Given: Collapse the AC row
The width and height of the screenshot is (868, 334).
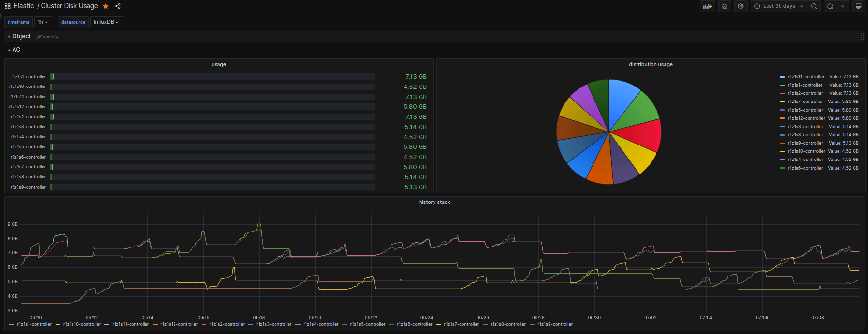Looking at the screenshot, I should pos(16,50).
